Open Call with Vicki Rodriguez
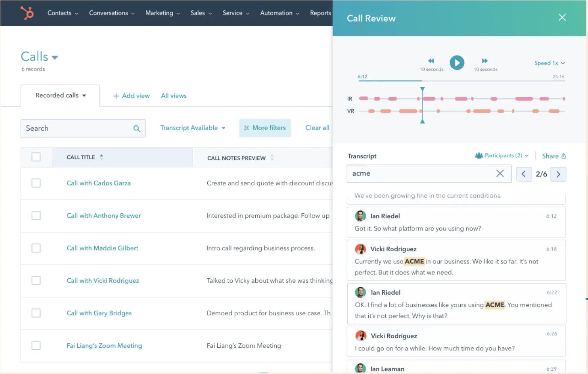Viewport: 588px width, 374px height. (103, 280)
